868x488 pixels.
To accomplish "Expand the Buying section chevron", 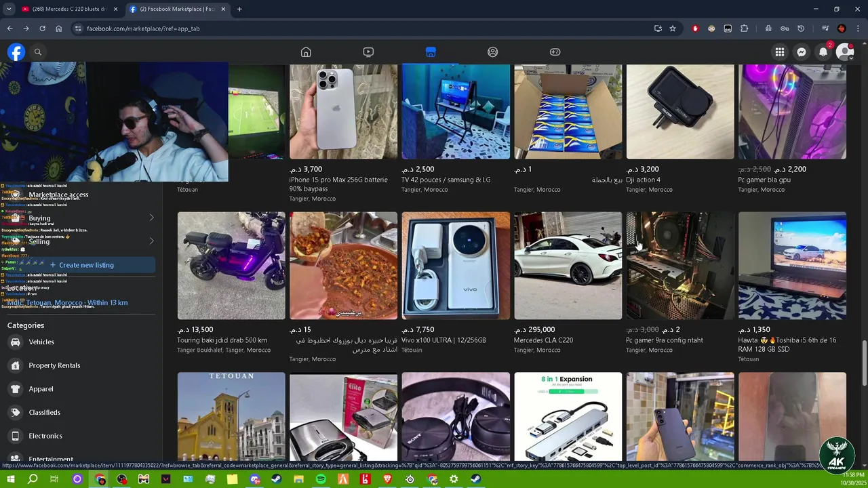I will tap(151, 218).
